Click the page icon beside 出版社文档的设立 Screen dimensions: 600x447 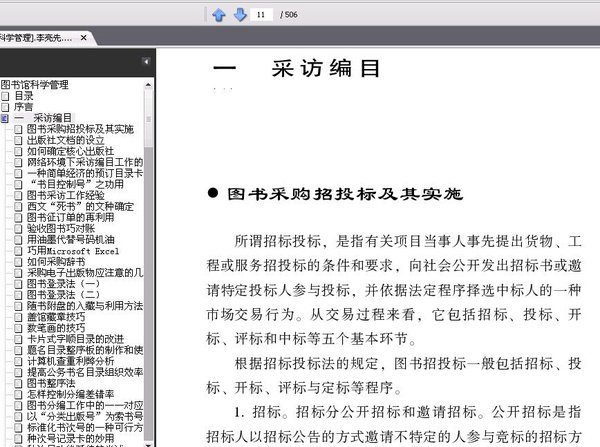point(18,140)
